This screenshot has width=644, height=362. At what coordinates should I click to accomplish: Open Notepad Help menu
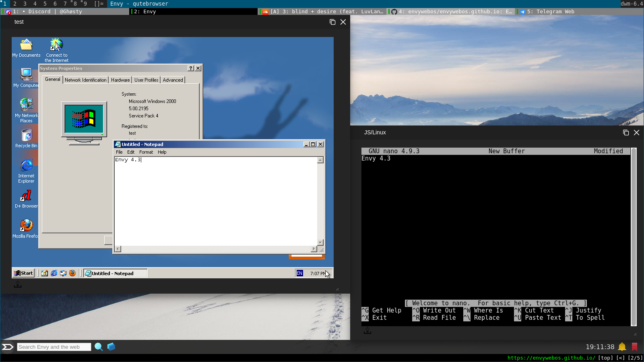pyautogui.click(x=162, y=152)
